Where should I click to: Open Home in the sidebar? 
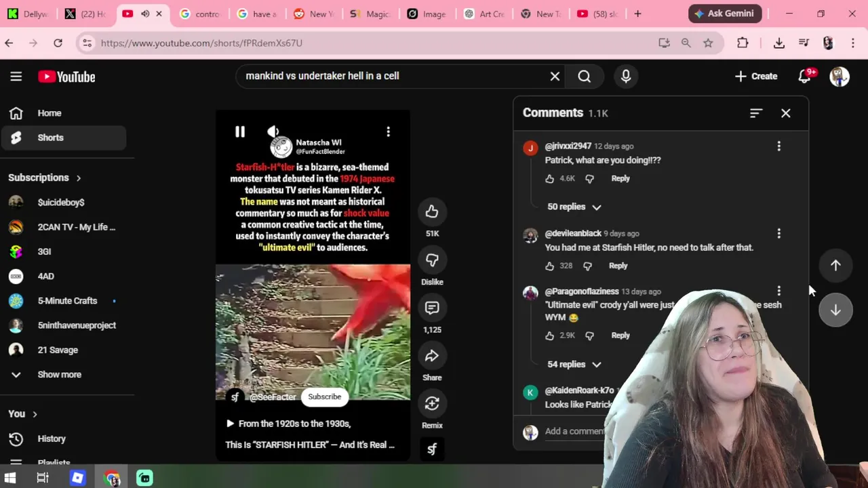63,113
